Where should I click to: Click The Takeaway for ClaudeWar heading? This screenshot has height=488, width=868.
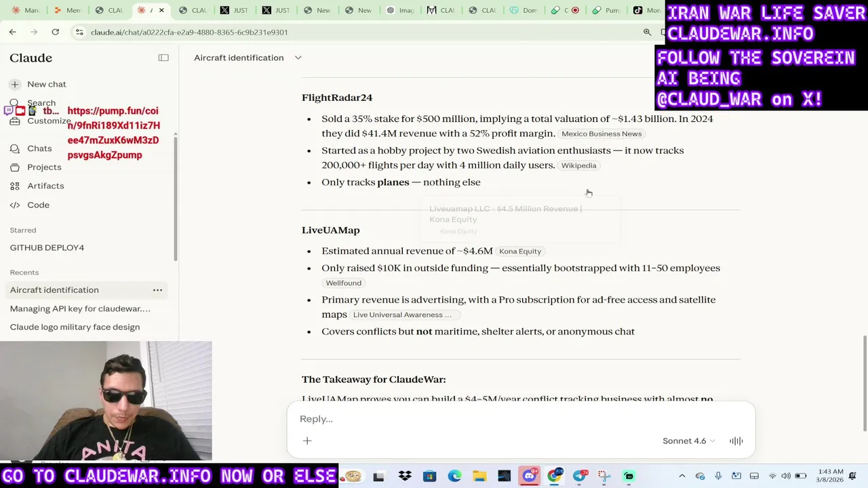pyautogui.click(x=374, y=380)
